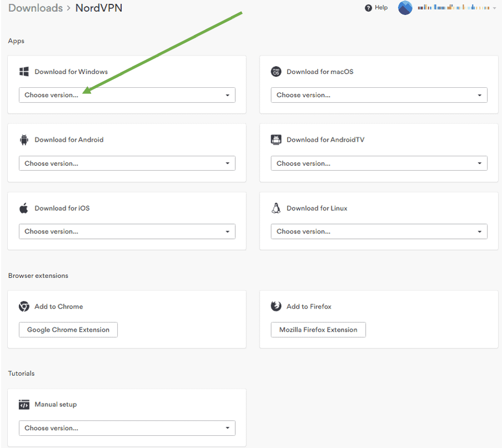Click the Android robot icon

point(24,140)
